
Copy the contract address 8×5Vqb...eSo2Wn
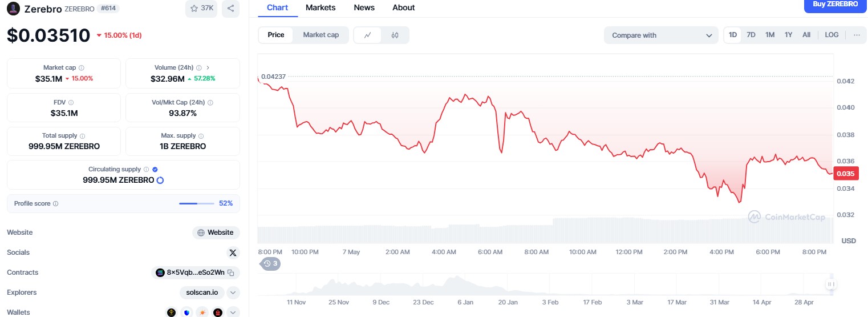tap(231, 273)
